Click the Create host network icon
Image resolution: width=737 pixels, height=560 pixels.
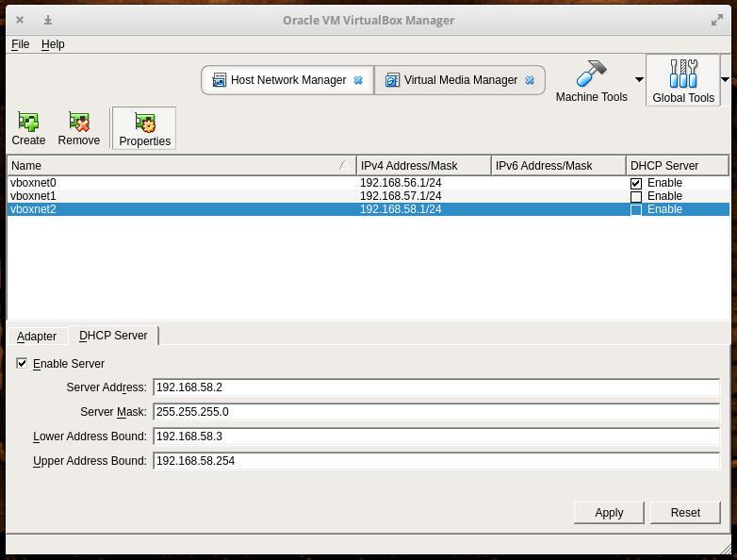pos(28,122)
